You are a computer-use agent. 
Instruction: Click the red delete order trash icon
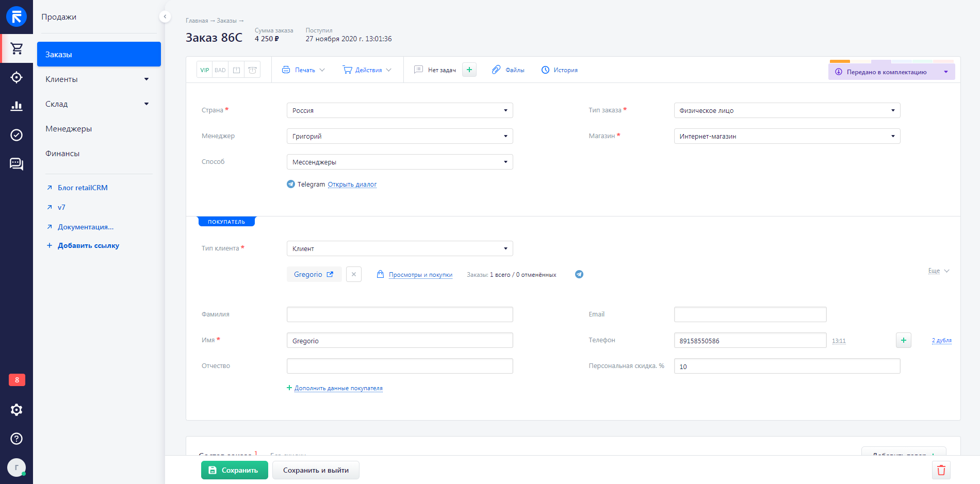(x=941, y=470)
